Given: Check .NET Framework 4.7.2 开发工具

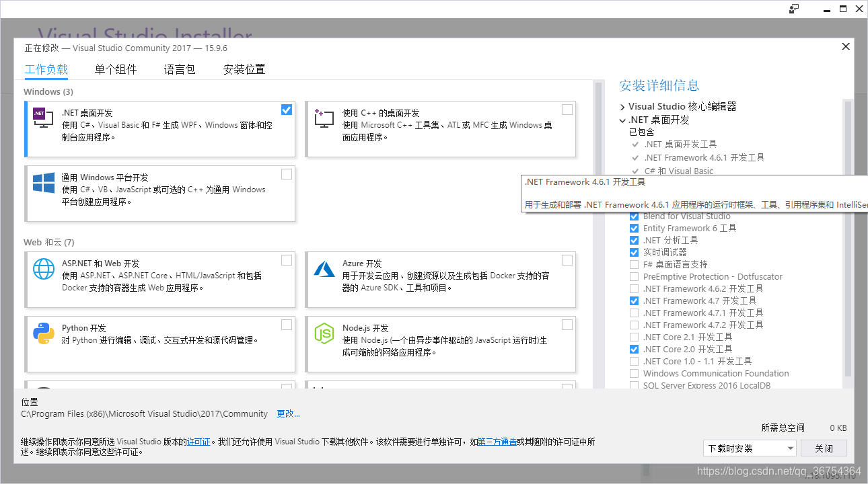Looking at the screenshot, I should pyautogui.click(x=634, y=325).
